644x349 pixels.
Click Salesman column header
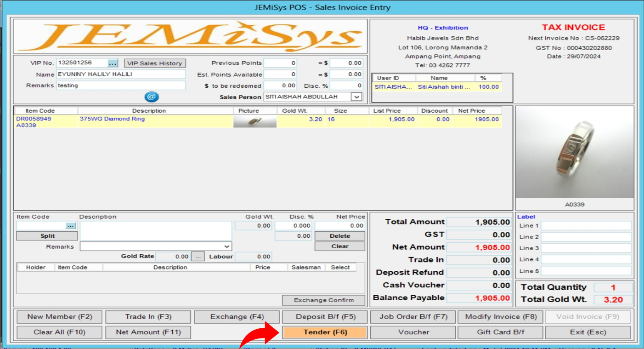point(306,267)
